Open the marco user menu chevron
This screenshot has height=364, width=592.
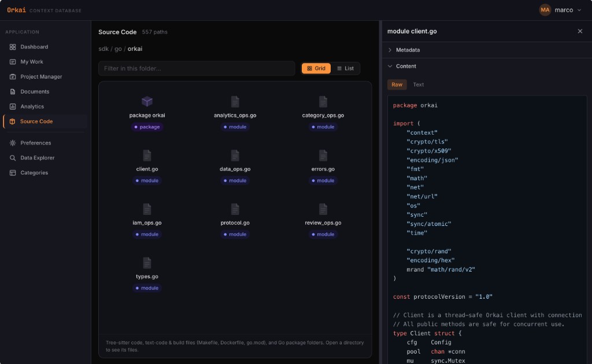tap(579, 10)
